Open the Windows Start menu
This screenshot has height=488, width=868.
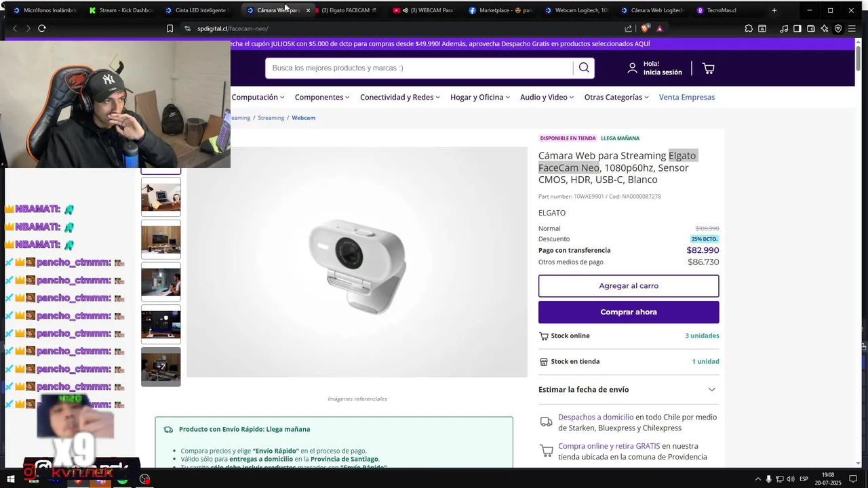pos(11,479)
